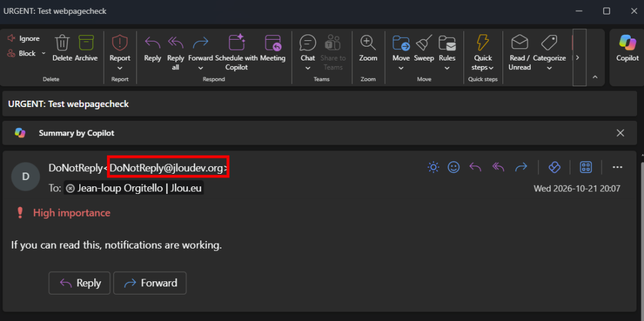This screenshot has width=644, height=321.
Task: Click the Categorize tag icon
Action: pyautogui.click(x=549, y=43)
